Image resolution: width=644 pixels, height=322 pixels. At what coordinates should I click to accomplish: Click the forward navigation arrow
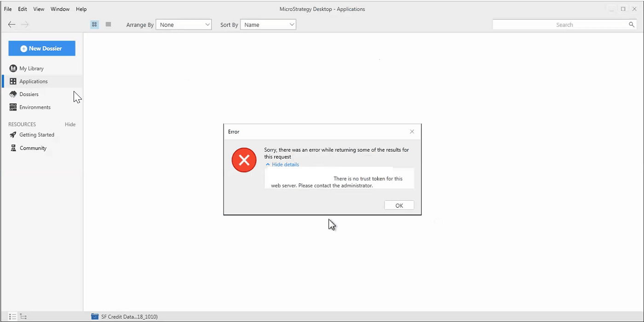pos(25,25)
